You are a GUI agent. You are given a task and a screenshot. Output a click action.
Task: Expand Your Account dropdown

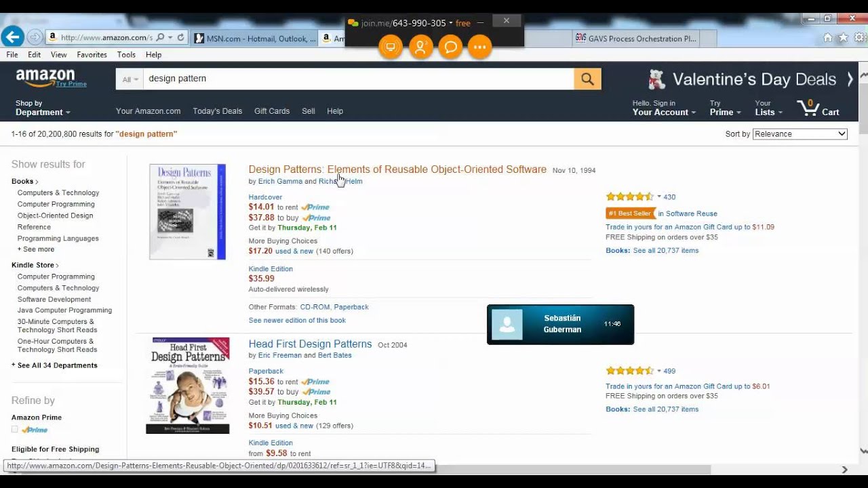(x=664, y=108)
